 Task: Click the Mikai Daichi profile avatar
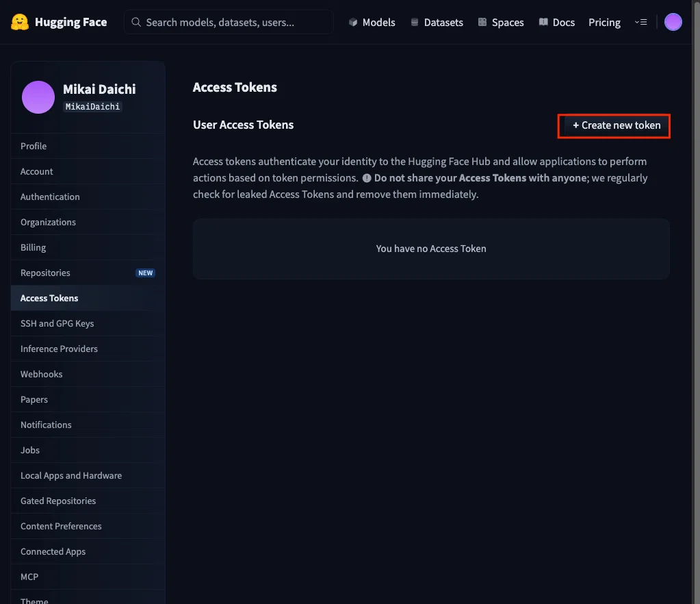click(38, 97)
